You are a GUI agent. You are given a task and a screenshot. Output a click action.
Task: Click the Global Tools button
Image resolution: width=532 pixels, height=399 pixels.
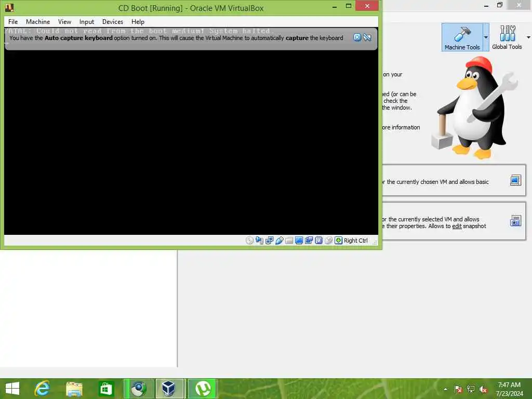pos(507,37)
